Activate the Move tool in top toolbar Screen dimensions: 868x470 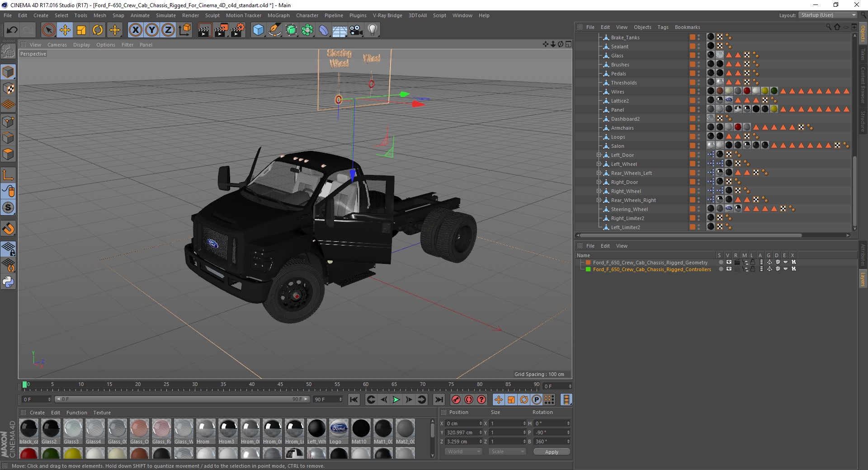coord(65,30)
